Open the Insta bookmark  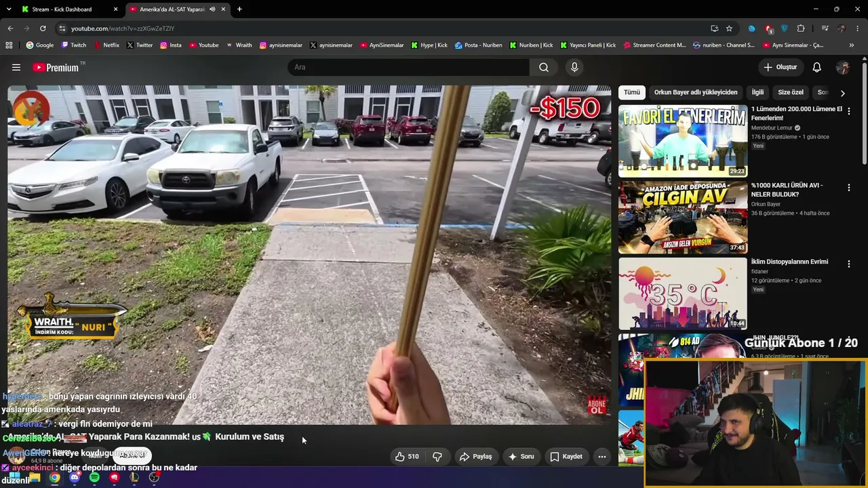170,45
